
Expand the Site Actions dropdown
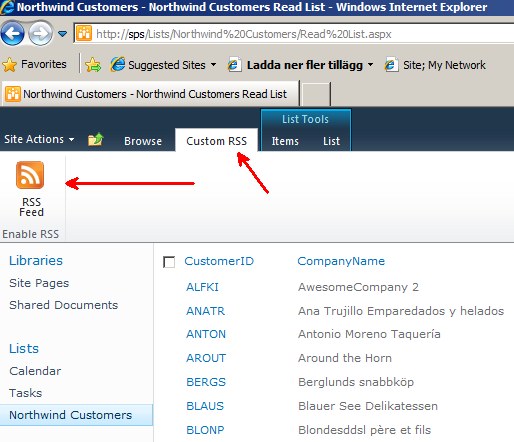[x=39, y=139]
